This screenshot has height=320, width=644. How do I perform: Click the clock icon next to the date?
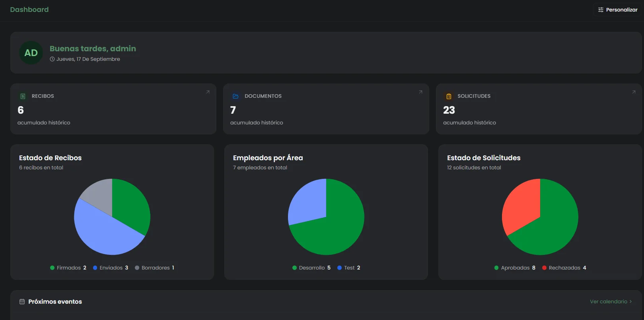click(52, 59)
